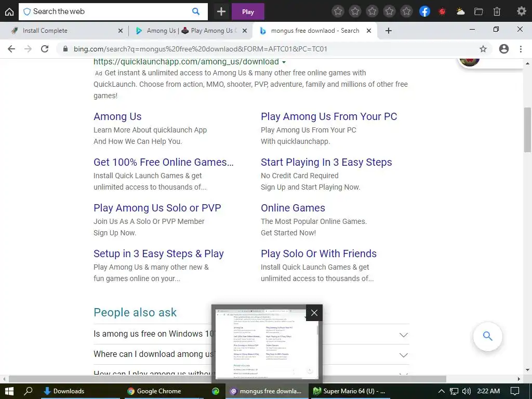The image size is (532, 399).
Task: Switch to Super Mario 64 taskbar window
Action: [x=350, y=391]
